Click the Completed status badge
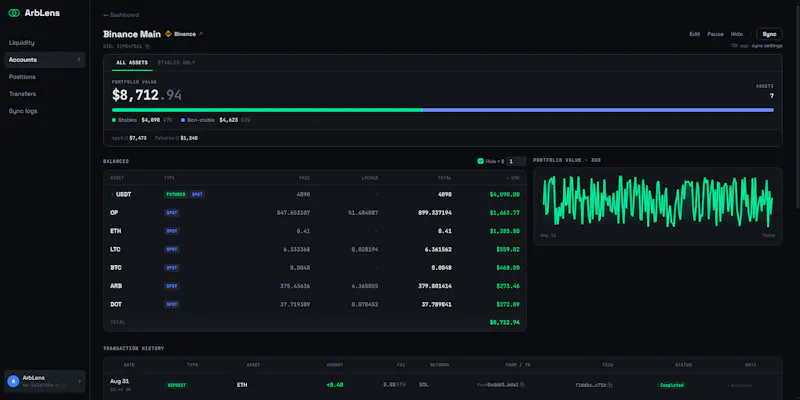800x400 pixels. tap(672, 385)
